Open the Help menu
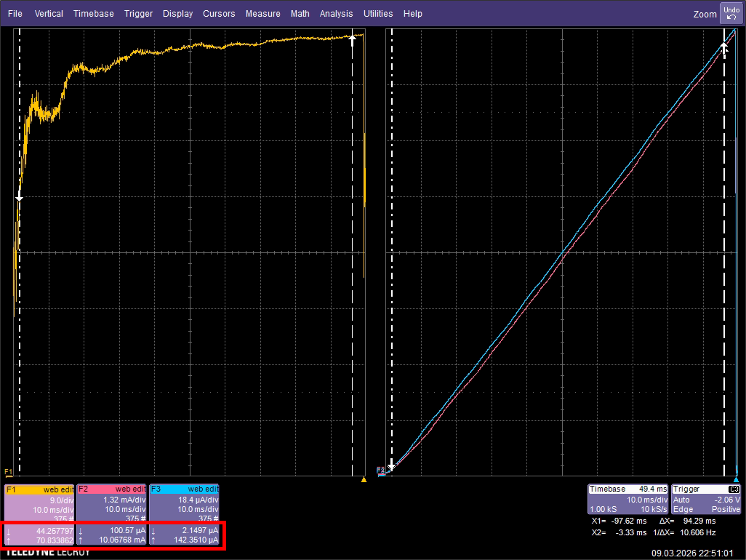This screenshot has width=746, height=560. tap(412, 14)
